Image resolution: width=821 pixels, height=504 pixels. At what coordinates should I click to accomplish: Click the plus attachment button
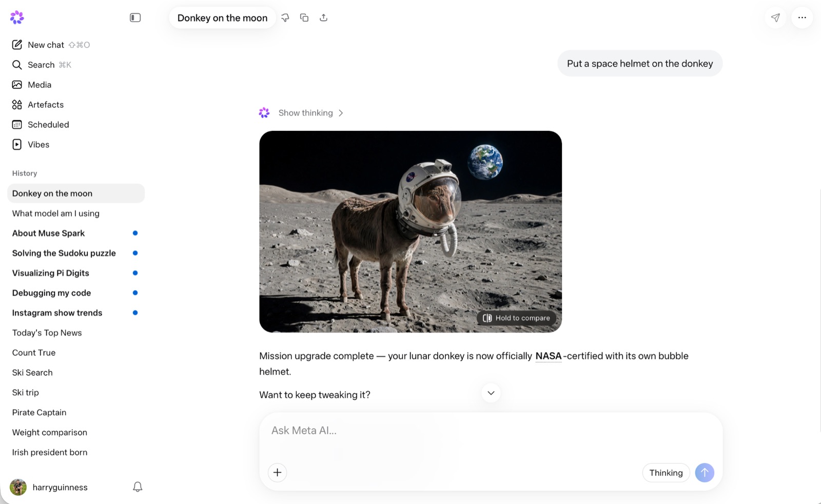tap(277, 473)
